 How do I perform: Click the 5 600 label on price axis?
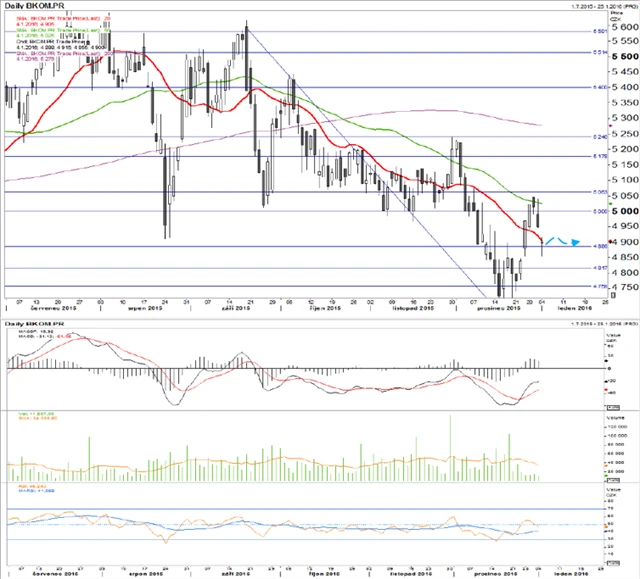tap(624, 27)
